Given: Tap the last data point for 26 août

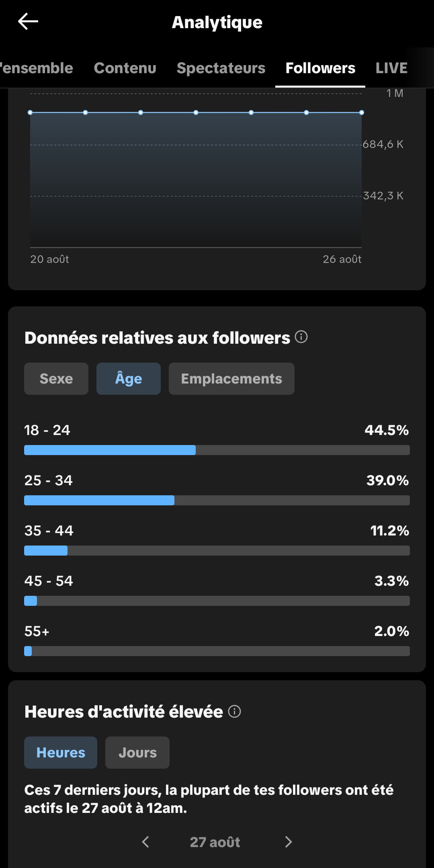Looking at the screenshot, I should (362, 113).
